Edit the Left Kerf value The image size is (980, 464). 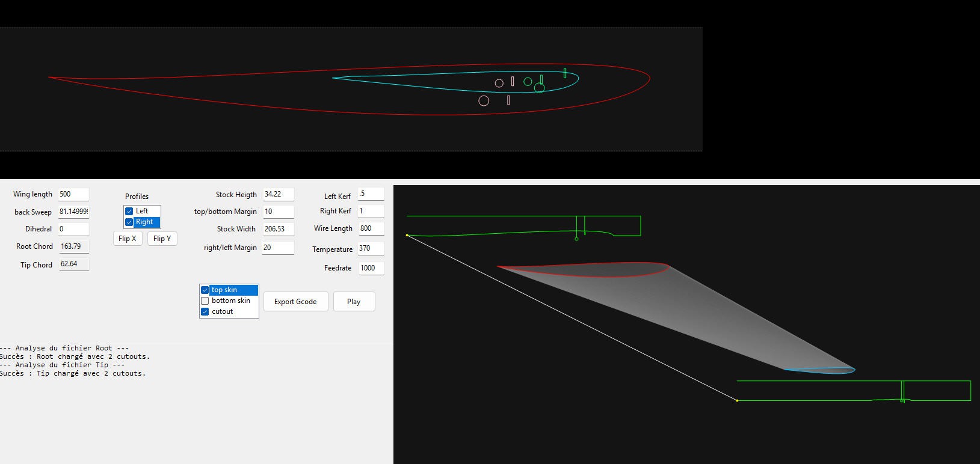[x=371, y=194]
